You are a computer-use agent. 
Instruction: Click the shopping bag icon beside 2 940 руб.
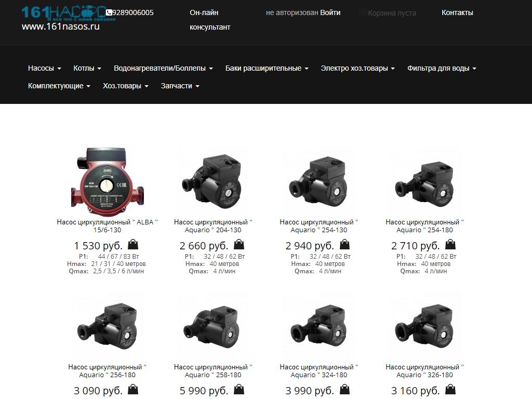[345, 245]
